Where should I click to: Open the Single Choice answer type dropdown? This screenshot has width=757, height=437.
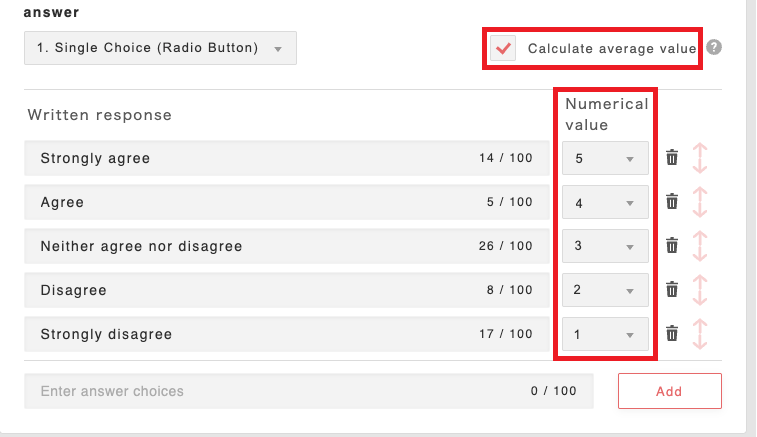click(160, 48)
